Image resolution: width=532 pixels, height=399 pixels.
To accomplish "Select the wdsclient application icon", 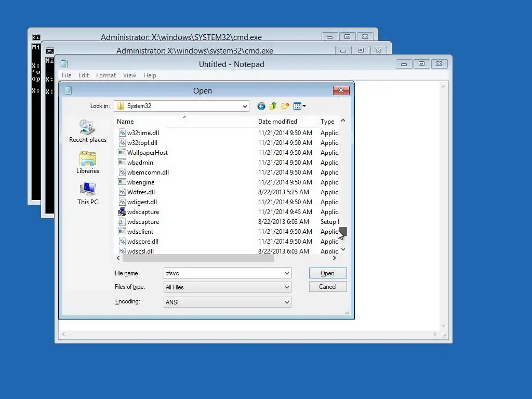I will pos(122,231).
